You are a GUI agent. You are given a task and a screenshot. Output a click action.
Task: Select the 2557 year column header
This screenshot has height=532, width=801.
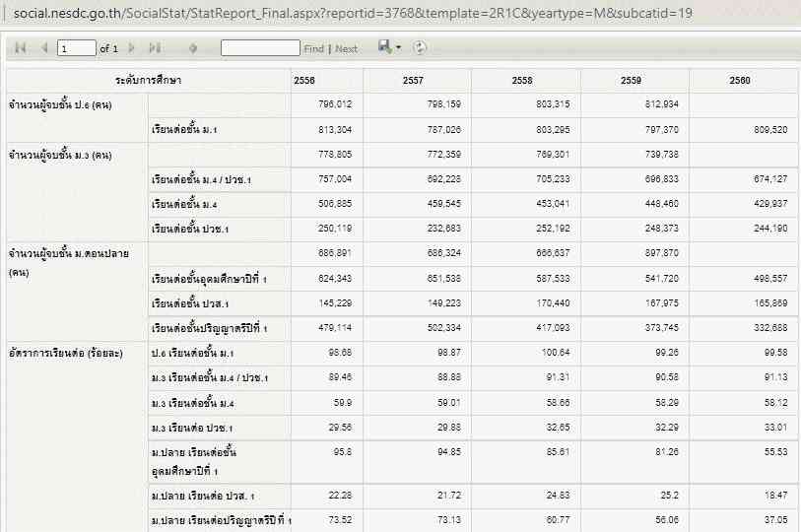(414, 80)
